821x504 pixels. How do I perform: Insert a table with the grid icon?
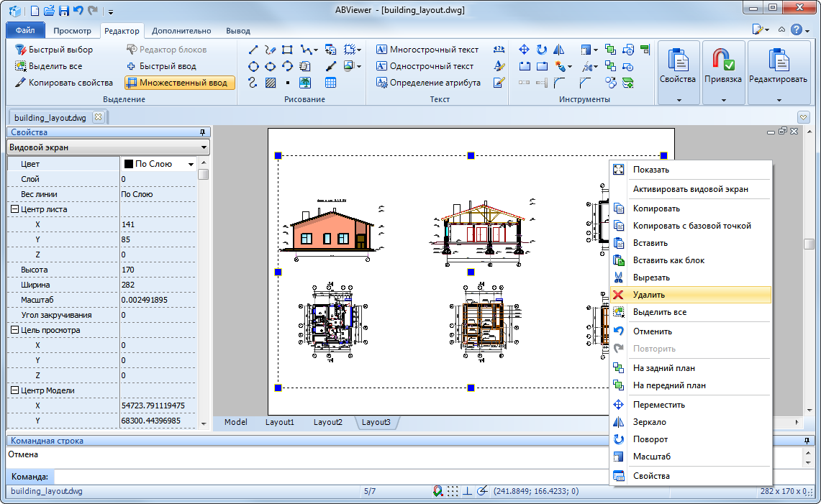pyautogui.click(x=330, y=83)
